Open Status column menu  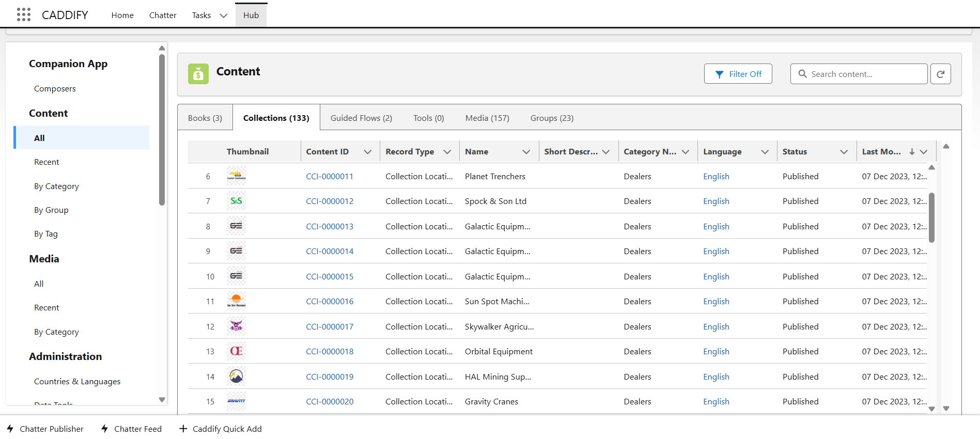click(x=844, y=152)
